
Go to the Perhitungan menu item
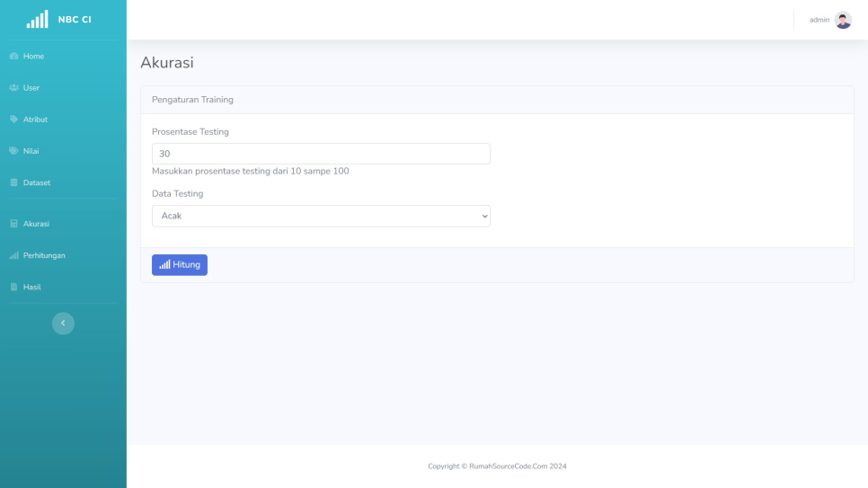[x=44, y=255]
